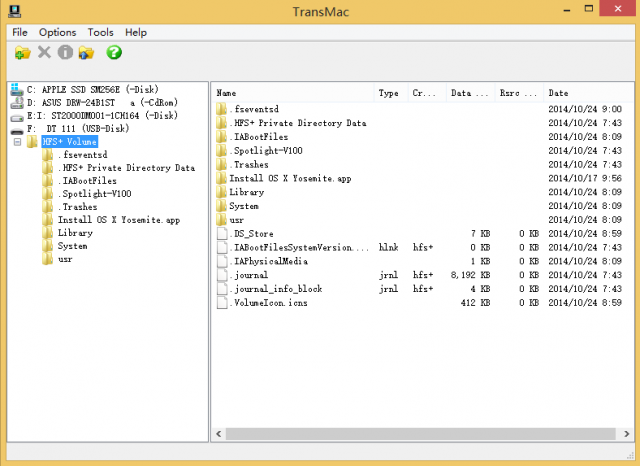The height and width of the screenshot is (466, 640).
Task: Click date 2014/10/17 9:56
Action: point(584,178)
